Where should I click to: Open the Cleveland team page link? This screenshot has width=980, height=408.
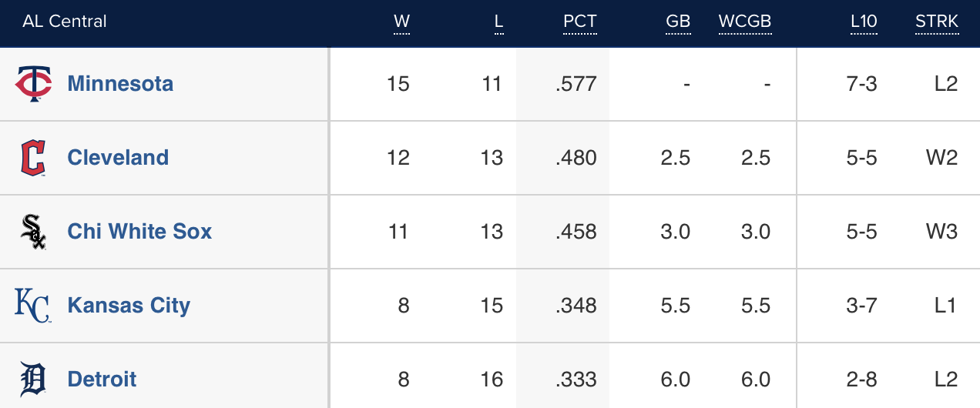point(118,158)
